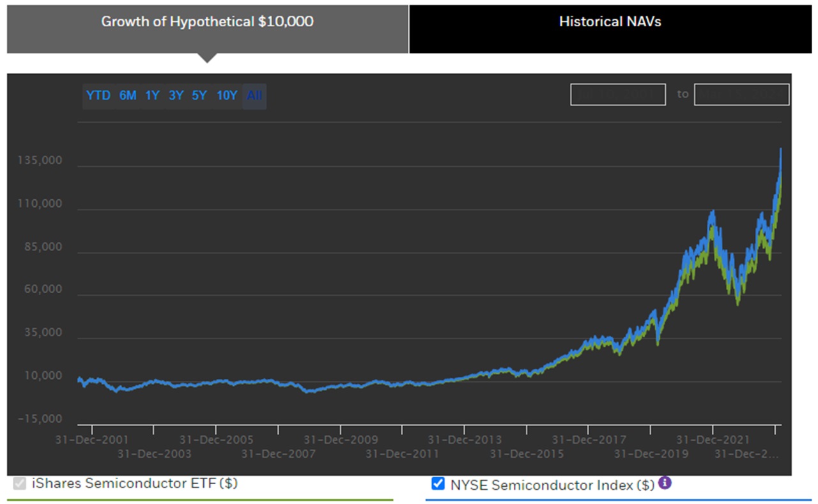Open the Historical NAVs tab
This screenshot has width=818, height=504.
point(610,29)
